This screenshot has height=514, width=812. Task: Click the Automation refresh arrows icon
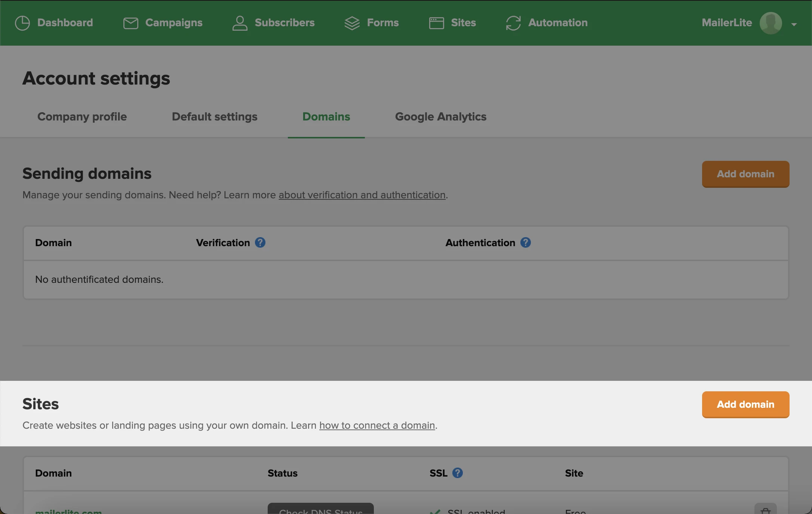513,23
